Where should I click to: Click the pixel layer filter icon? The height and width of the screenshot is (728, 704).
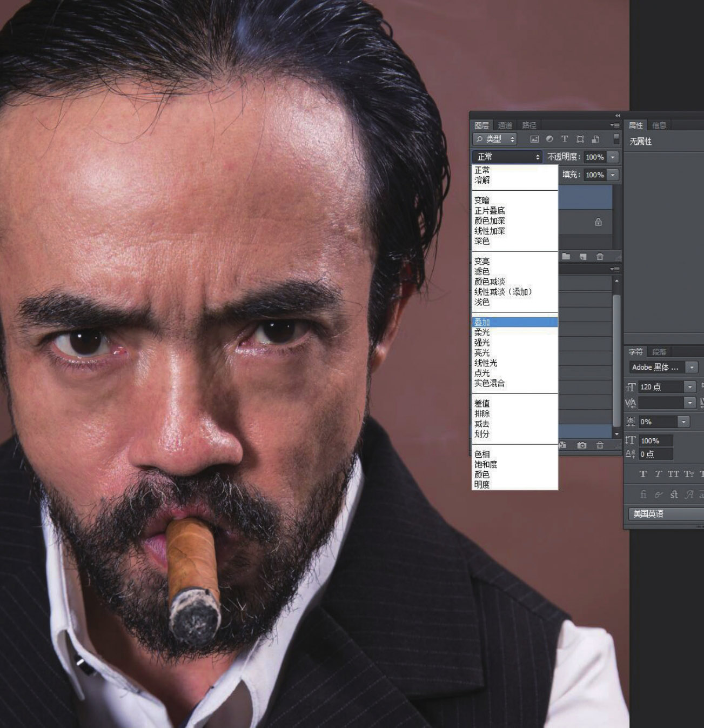[x=534, y=139]
